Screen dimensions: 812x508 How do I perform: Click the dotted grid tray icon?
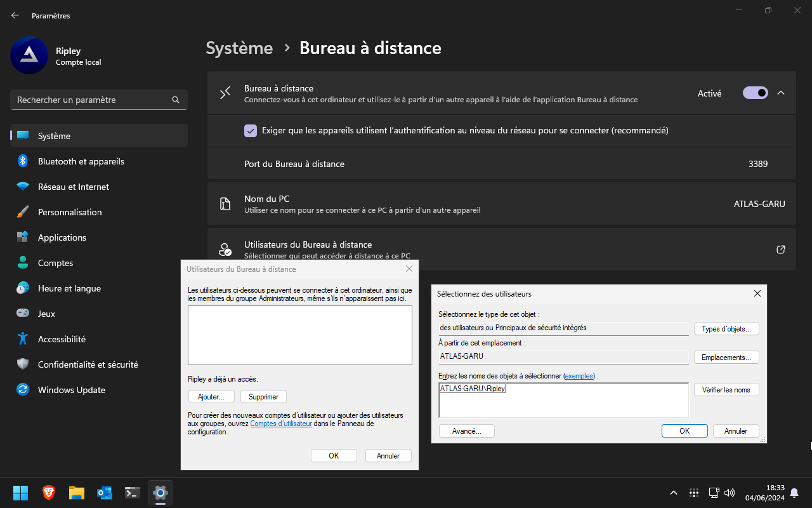pos(694,493)
